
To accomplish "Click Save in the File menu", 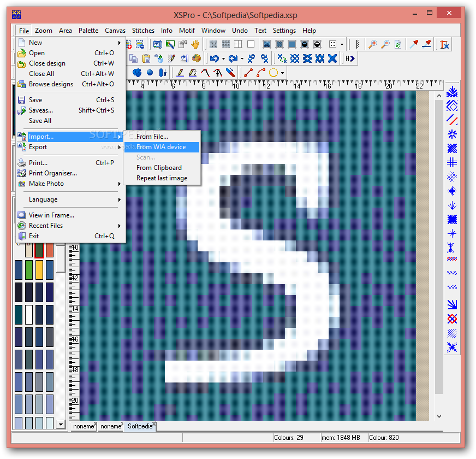I will coord(70,99).
